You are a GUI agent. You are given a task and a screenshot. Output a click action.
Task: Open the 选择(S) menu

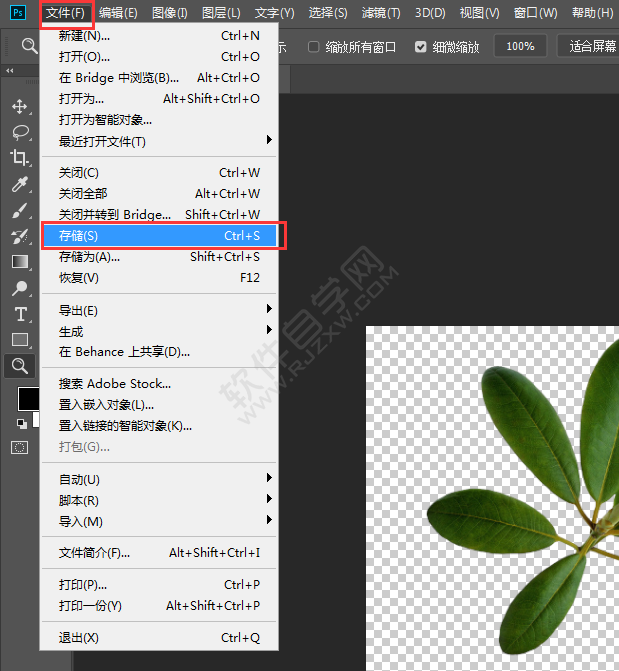[328, 13]
